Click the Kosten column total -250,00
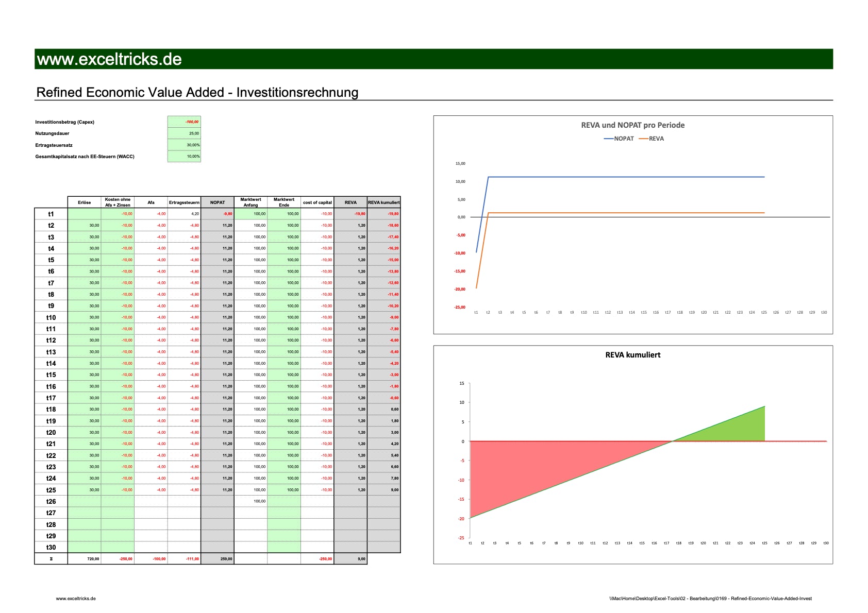The width and height of the screenshot is (868, 613). click(x=118, y=559)
